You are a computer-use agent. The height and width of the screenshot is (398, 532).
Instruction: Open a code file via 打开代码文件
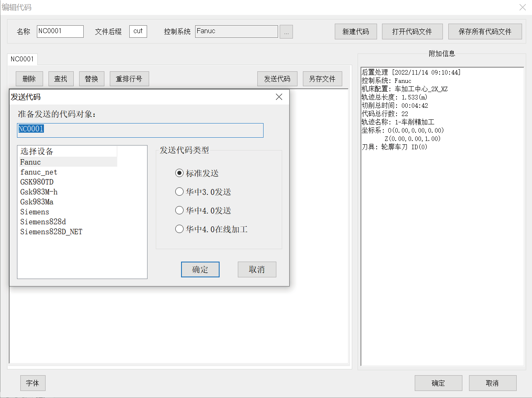[412, 32]
